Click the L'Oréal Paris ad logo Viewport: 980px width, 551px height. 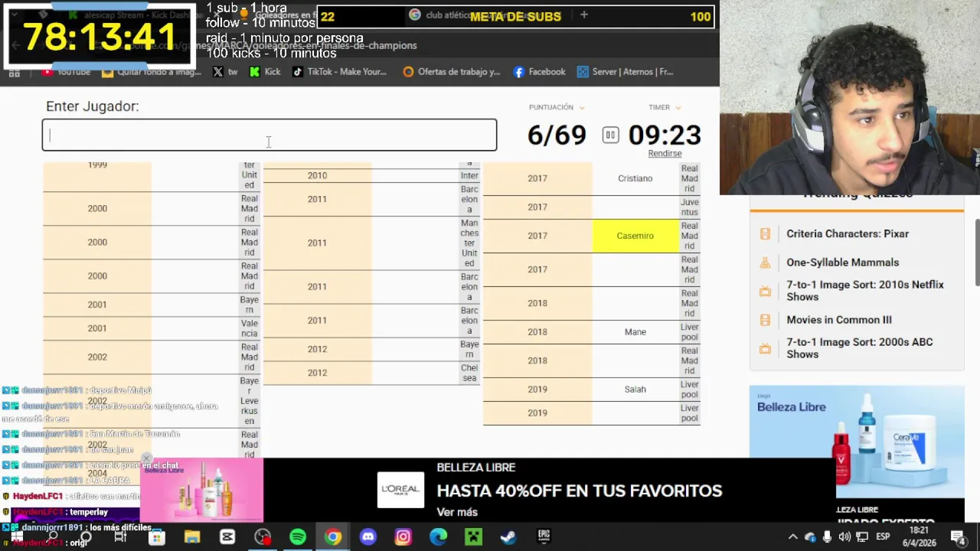[x=400, y=490]
